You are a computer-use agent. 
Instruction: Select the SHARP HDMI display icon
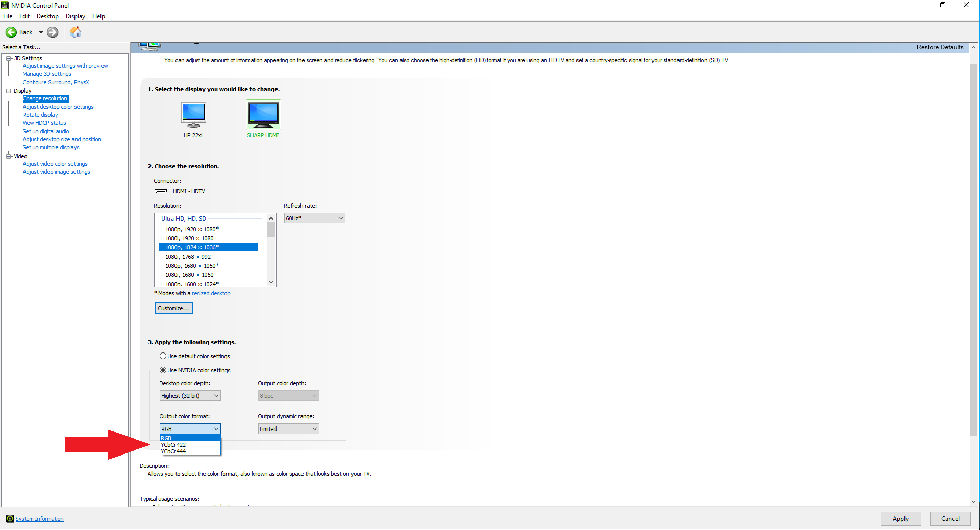pos(263,115)
